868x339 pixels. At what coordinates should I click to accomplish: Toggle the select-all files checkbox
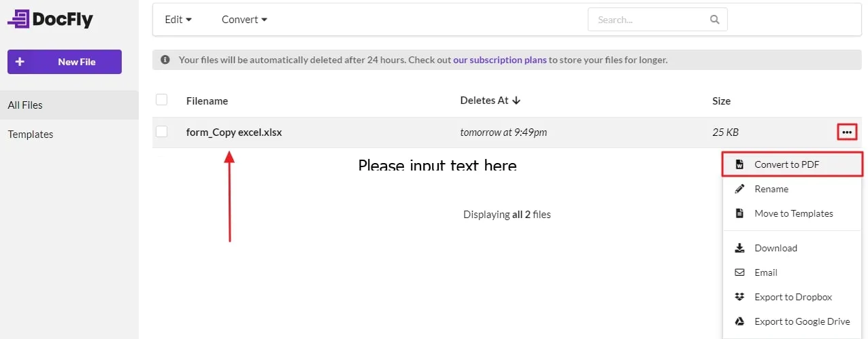coord(162,100)
